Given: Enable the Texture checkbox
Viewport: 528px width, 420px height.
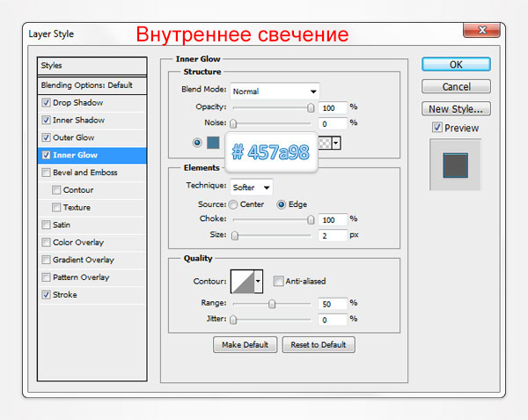Looking at the screenshot, I should pos(56,208).
